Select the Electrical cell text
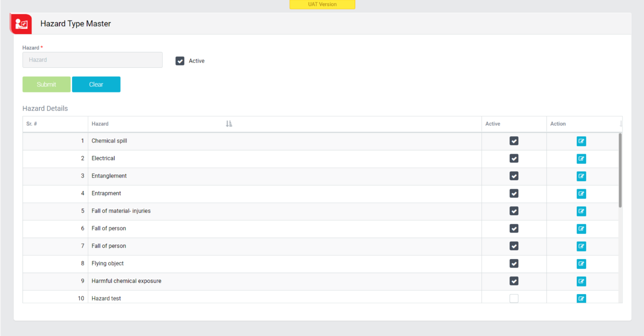The width and height of the screenshot is (644, 336). [x=103, y=158]
